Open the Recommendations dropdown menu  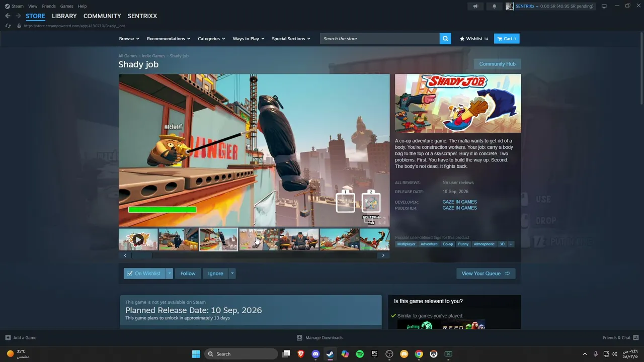(x=169, y=39)
